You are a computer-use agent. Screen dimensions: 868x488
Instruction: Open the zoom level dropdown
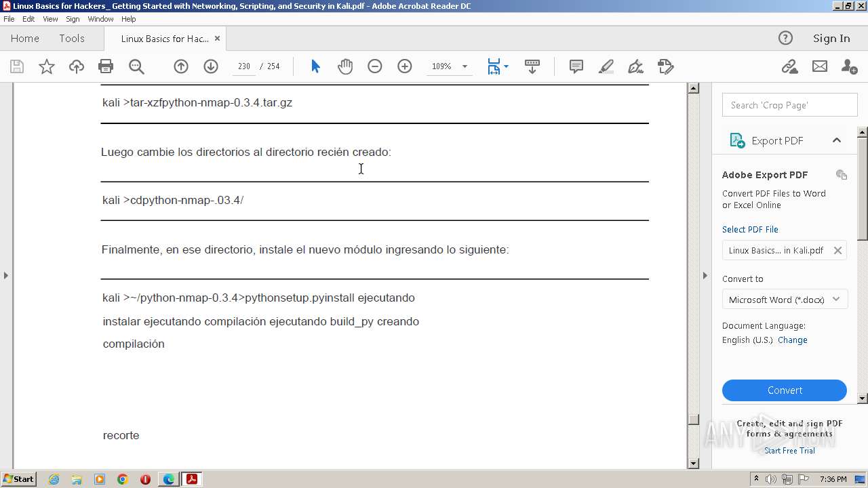coord(465,66)
